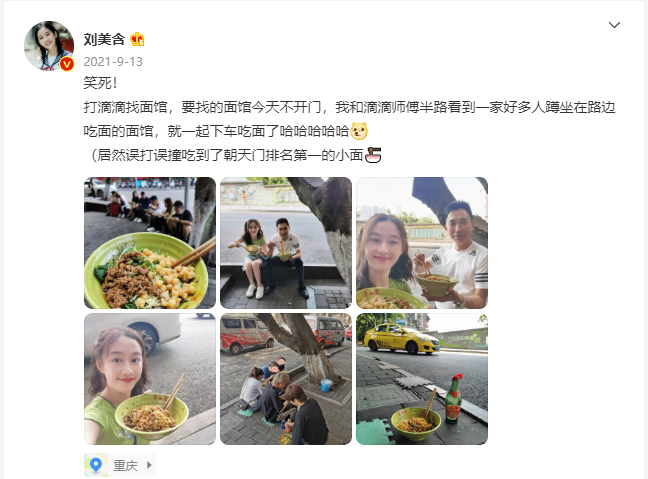Open the post options chevron menu

tap(614, 25)
